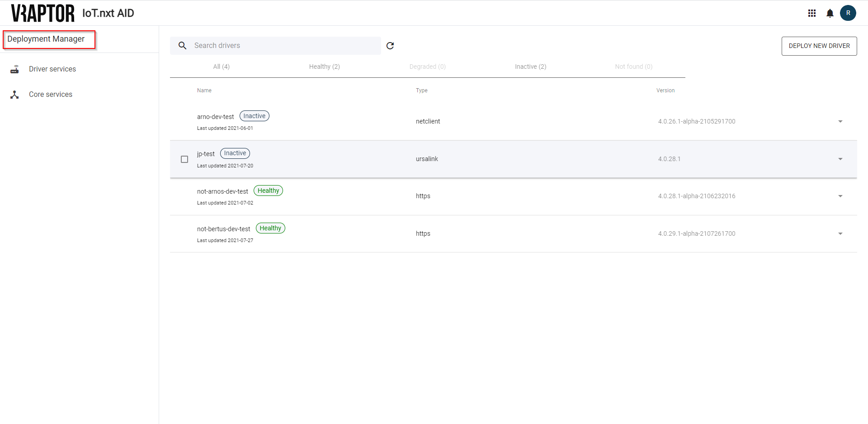Open the apps grid menu
This screenshot has height=424, width=868.
pyautogui.click(x=812, y=13)
